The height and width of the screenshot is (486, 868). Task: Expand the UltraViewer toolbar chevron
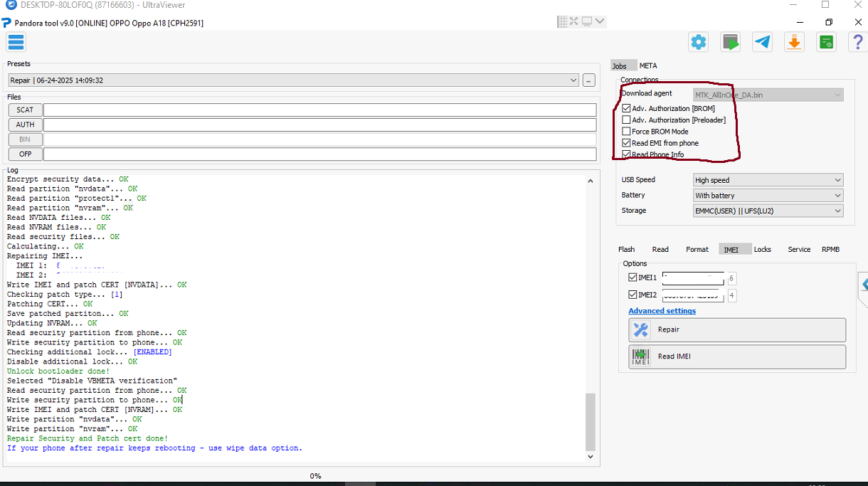[600, 21]
